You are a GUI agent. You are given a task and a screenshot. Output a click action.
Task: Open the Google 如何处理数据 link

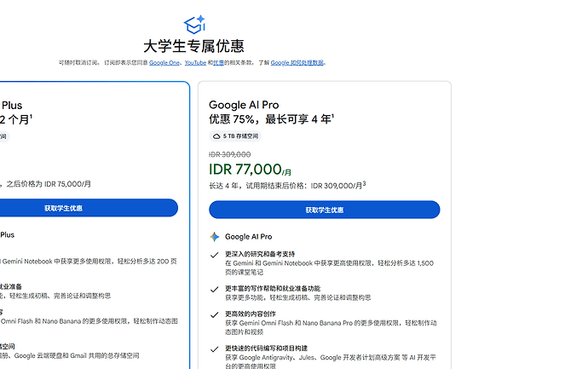(297, 62)
